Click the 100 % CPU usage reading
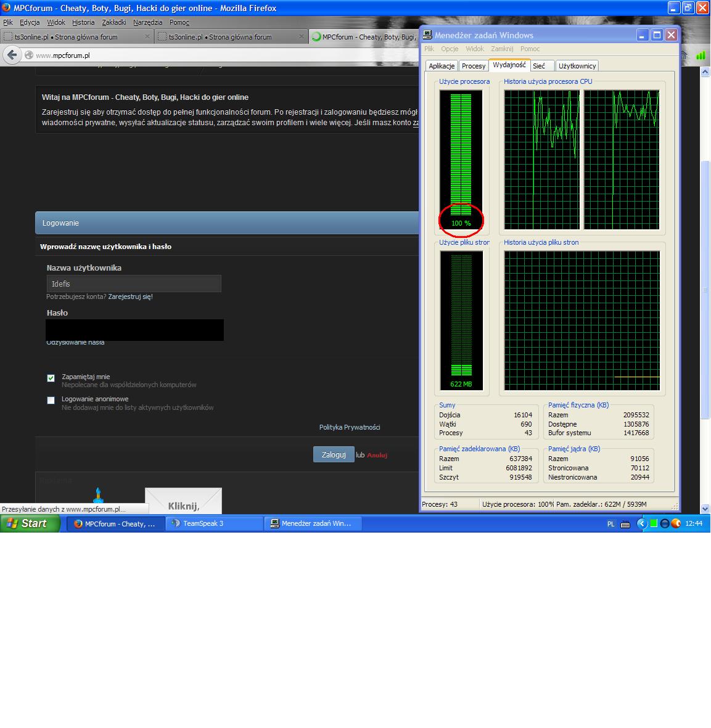 pos(461,223)
